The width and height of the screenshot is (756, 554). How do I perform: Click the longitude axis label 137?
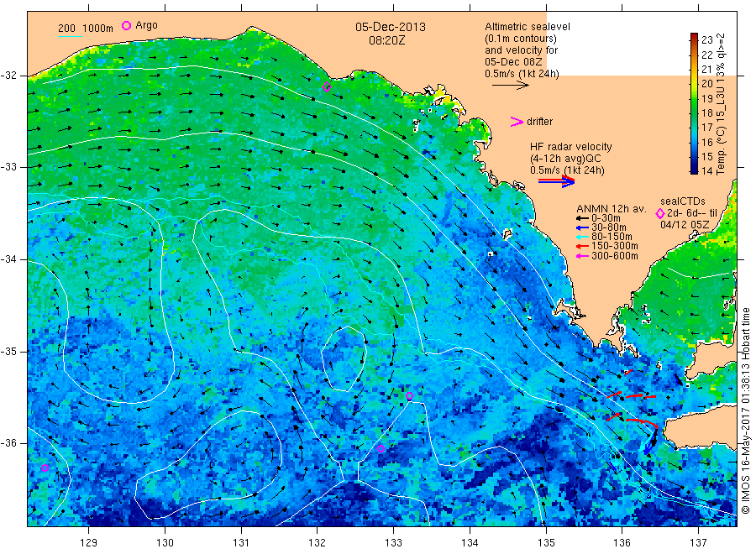(698, 543)
